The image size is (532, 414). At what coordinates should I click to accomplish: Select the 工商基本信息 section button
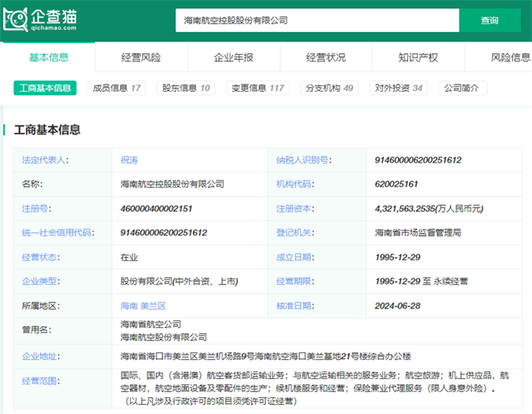coord(45,88)
